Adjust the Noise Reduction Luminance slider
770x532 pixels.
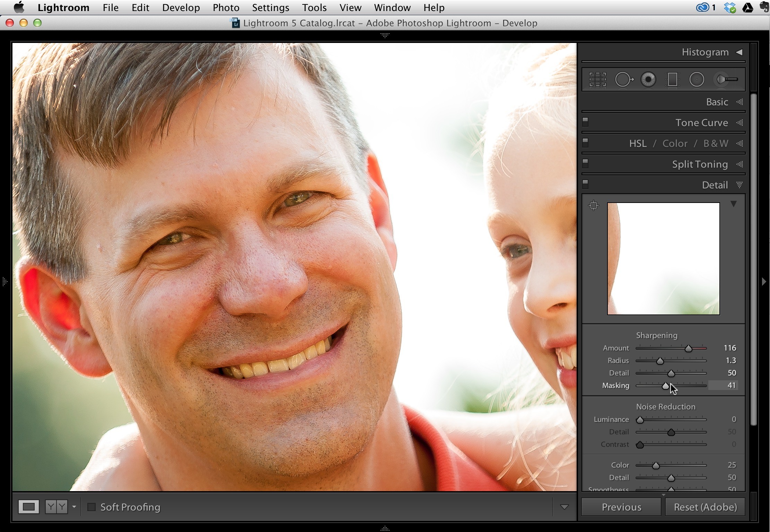click(x=640, y=420)
